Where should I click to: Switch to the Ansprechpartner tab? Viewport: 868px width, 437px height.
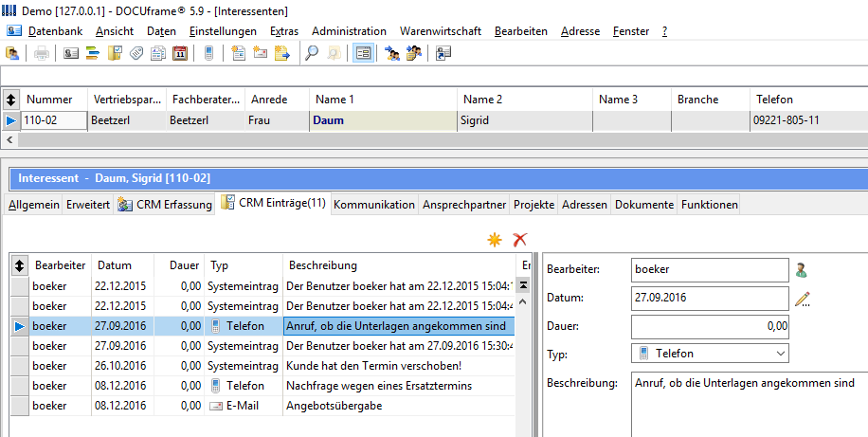coord(464,205)
